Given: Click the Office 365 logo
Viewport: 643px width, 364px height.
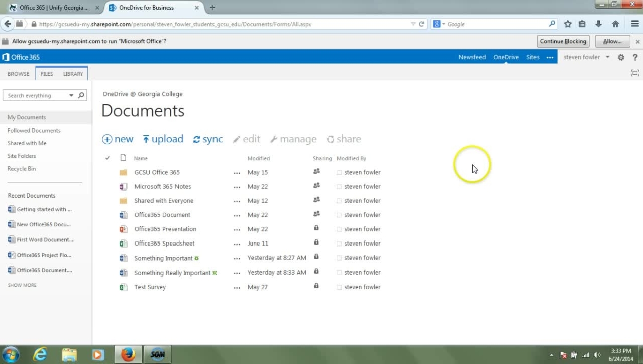Looking at the screenshot, I should [x=21, y=57].
